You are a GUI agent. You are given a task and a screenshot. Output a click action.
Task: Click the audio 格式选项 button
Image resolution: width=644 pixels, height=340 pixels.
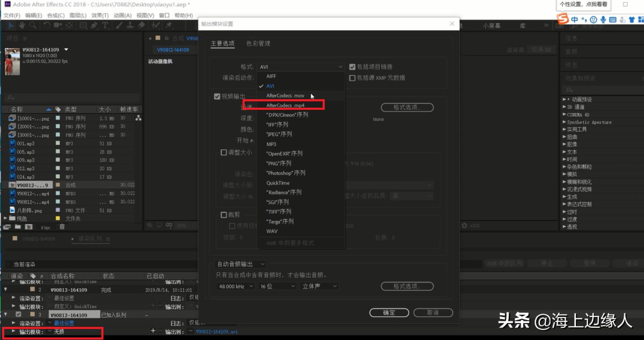(x=407, y=286)
